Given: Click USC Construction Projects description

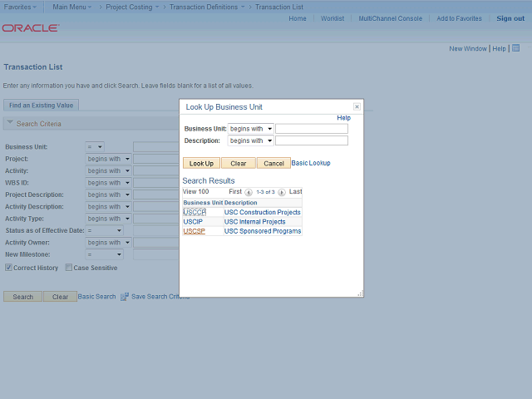Looking at the screenshot, I should tap(263, 212).
